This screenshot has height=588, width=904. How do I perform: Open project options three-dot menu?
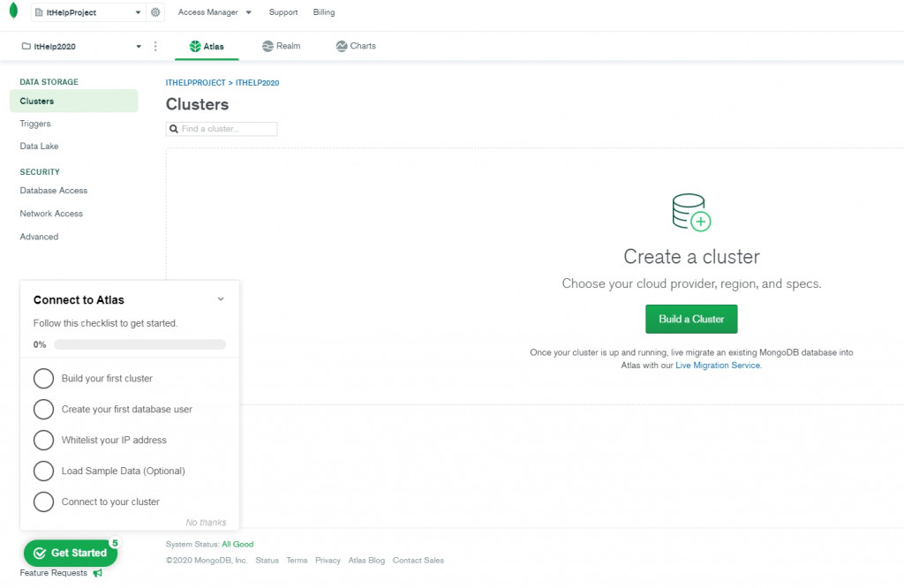(x=155, y=46)
